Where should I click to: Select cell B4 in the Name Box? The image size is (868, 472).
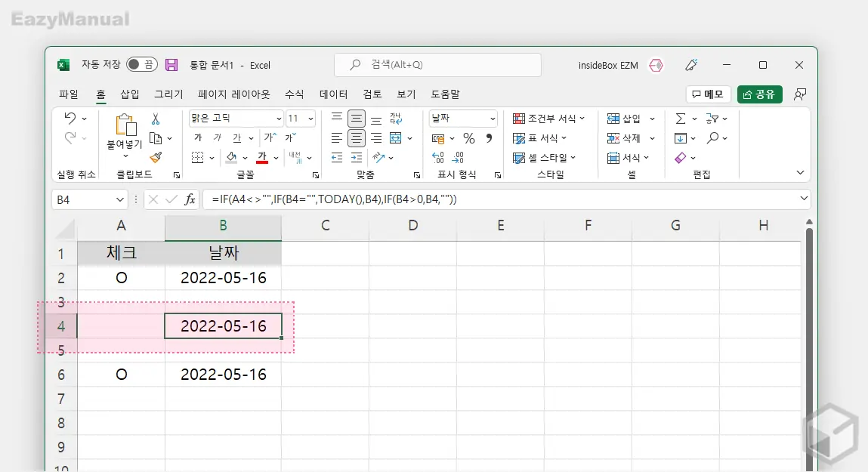83,199
